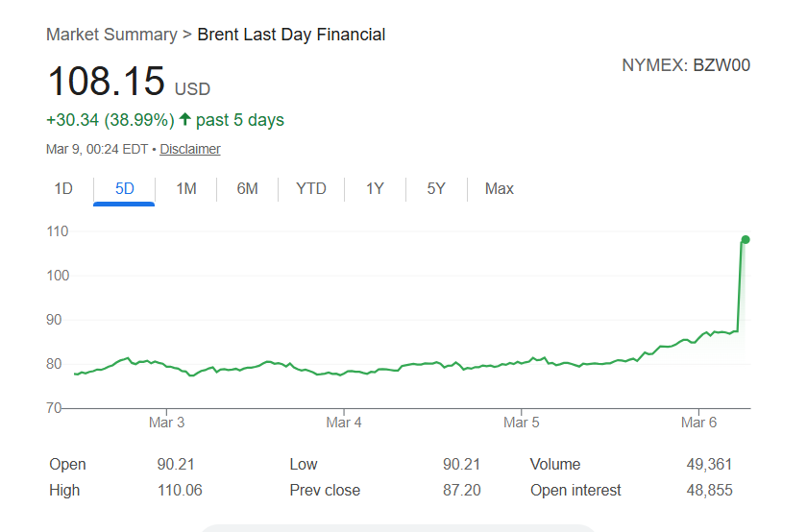
Task: Go to the Market Summary breadcrumb
Action: tap(111, 35)
